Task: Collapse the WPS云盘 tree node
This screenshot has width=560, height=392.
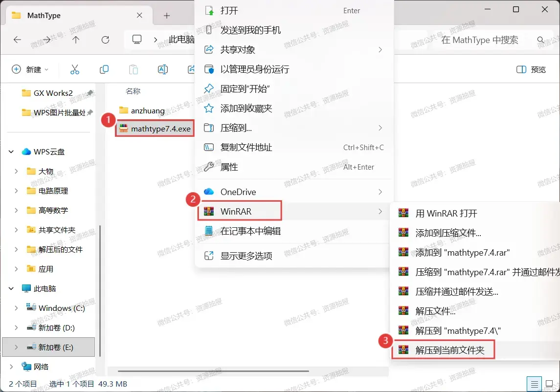Action: 11,152
